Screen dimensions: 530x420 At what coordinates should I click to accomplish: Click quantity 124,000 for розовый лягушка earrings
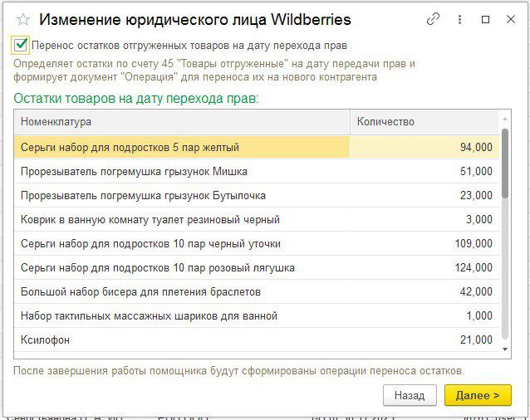coord(424,268)
